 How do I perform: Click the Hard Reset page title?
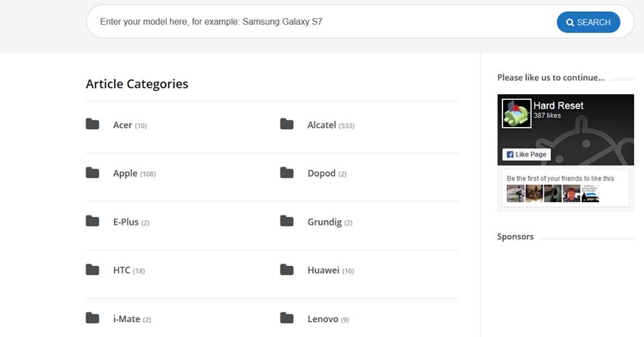pyautogui.click(x=558, y=105)
